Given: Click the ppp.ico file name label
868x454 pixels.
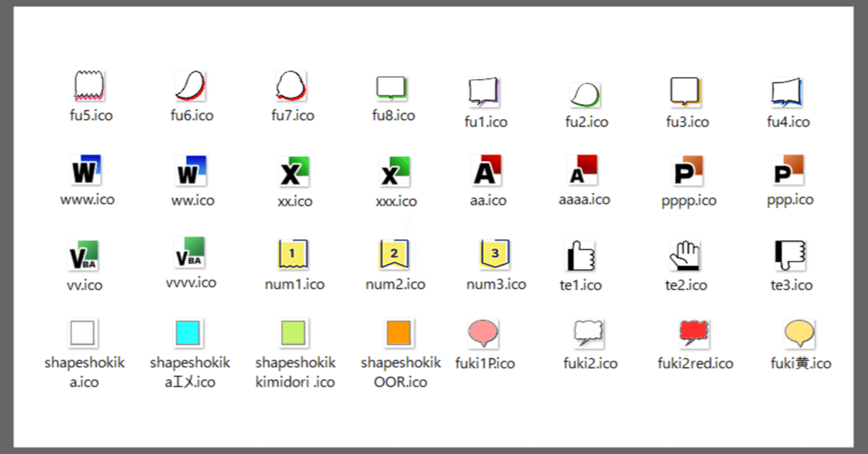Looking at the screenshot, I should (x=790, y=200).
